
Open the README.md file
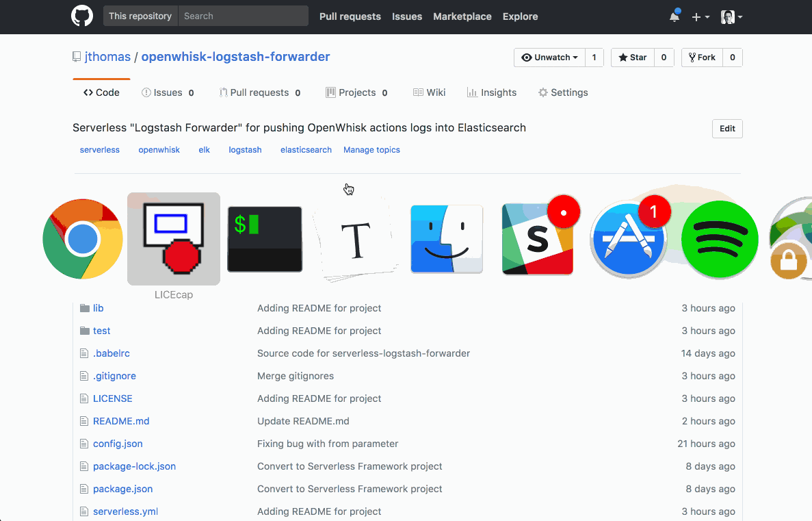(121, 421)
